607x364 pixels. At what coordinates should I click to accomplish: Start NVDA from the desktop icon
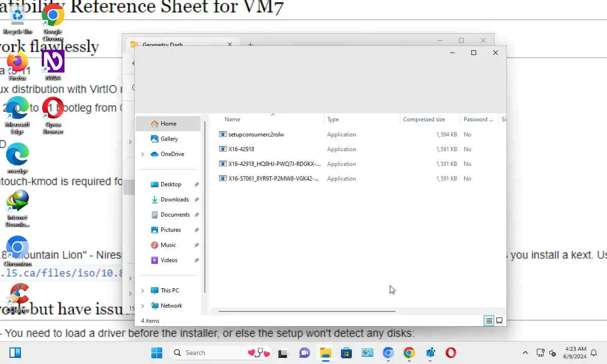click(53, 65)
